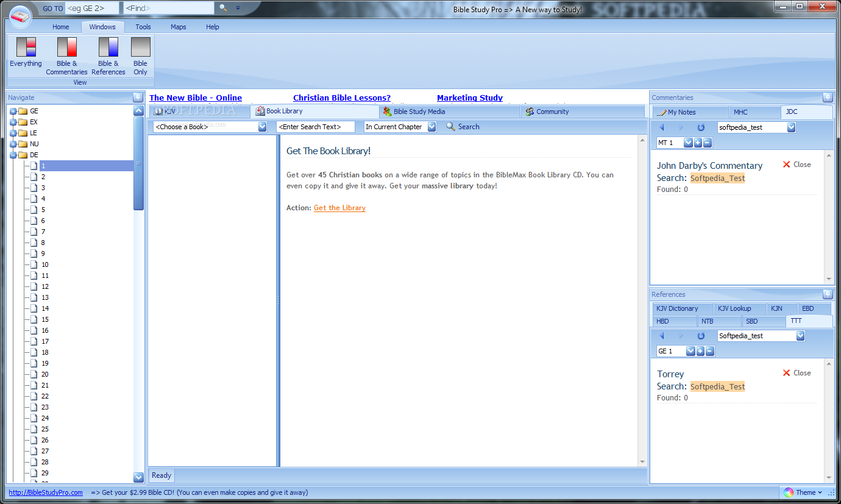This screenshot has height=504, width=841.
Task: Open the KJV Lookup references tab
Action: [739, 308]
